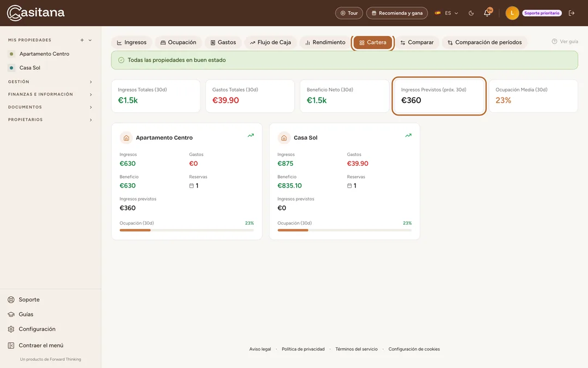
Task: Open Términos del servicio link
Action: [x=356, y=349]
